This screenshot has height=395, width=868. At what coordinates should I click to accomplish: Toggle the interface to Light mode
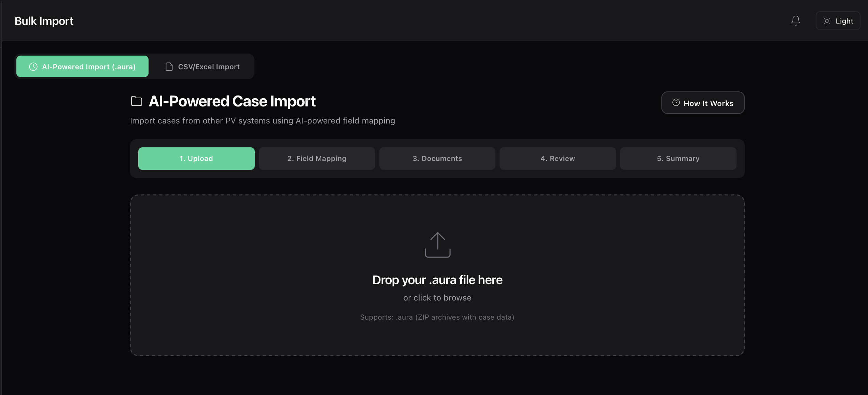(838, 20)
